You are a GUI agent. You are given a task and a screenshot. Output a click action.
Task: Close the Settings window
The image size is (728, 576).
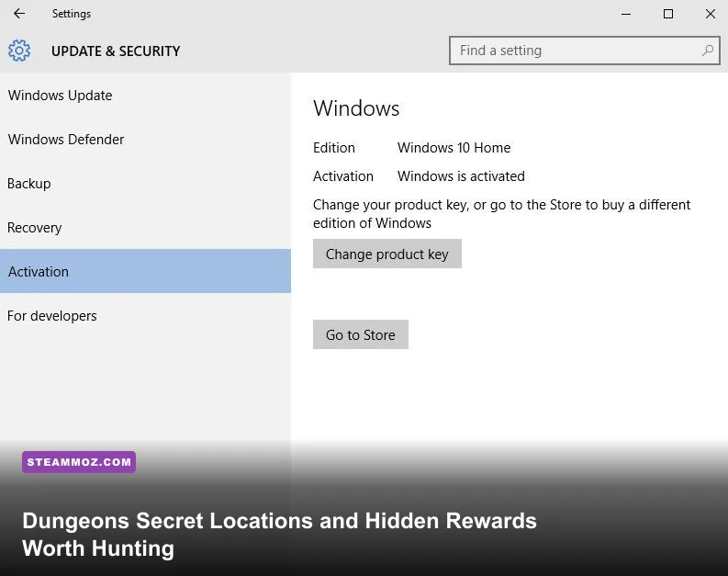click(710, 14)
